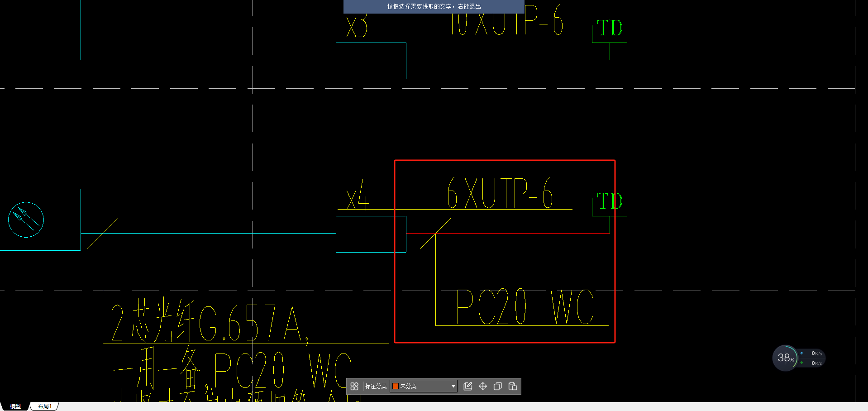Click the PC20 WC text inside the red box
868x411 pixels.
click(x=525, y=307)
